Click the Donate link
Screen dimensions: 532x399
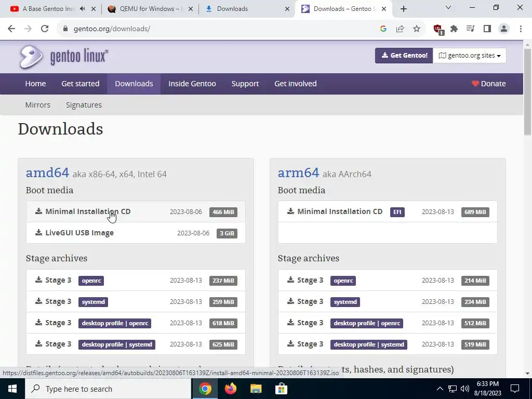coord(489,84)
